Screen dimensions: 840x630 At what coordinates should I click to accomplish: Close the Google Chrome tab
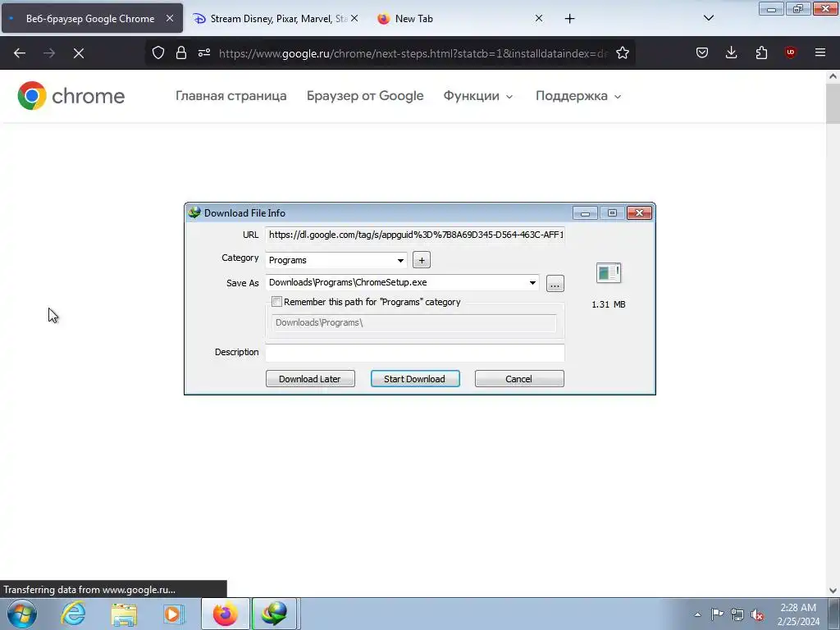tap(169, 18)
